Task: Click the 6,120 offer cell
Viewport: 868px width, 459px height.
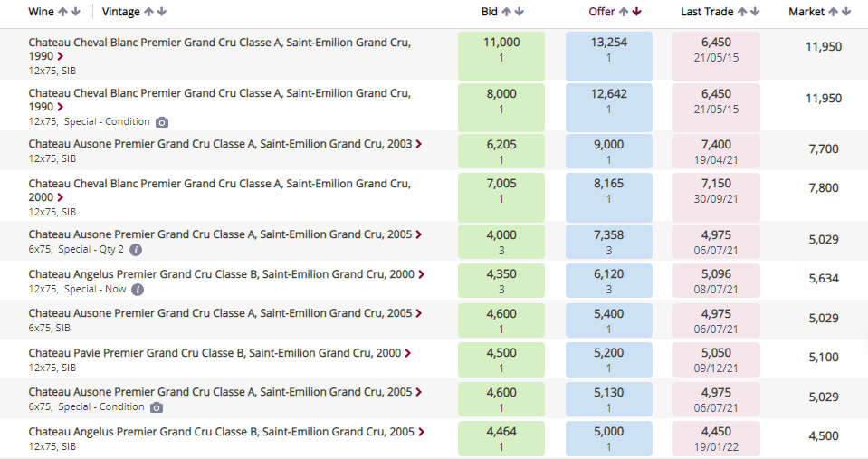Action: (x=609, y=281)
